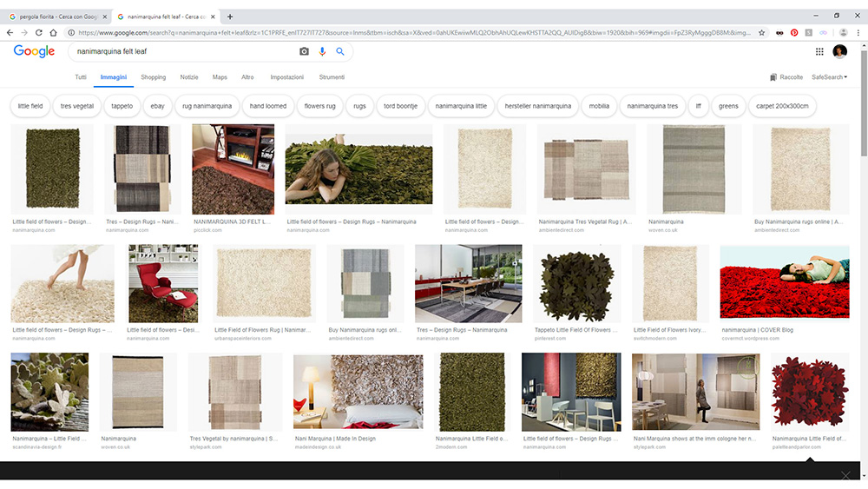This screenshot has width=868, height=489.
Task: Open woman on red rug COVER Blog image
Action: click(x=785, y=282)
